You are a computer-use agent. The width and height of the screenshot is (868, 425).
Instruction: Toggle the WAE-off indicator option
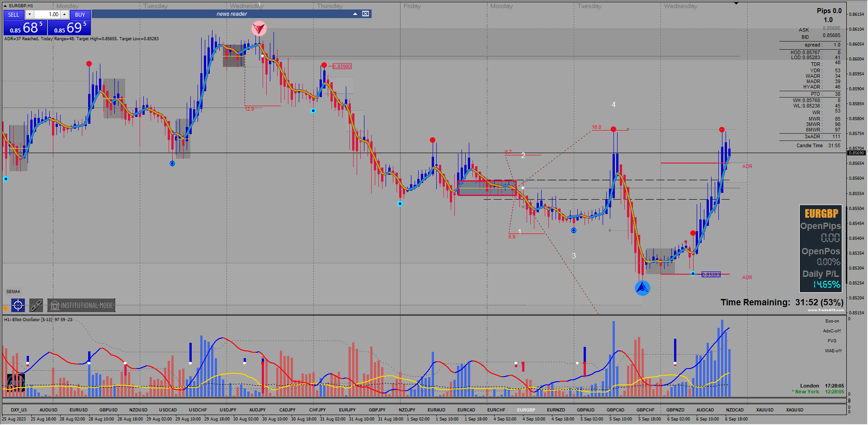pos(833,351)
